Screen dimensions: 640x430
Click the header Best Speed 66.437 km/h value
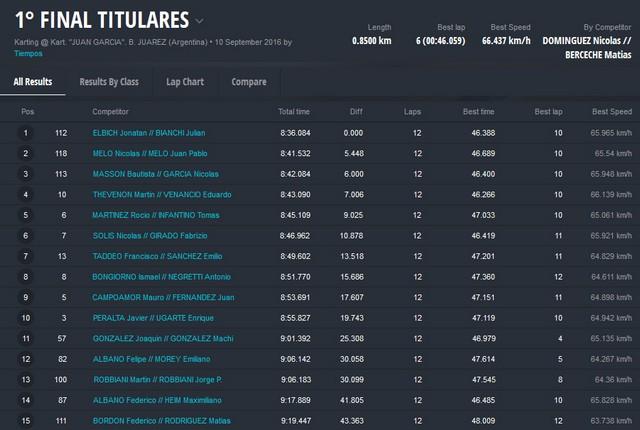pos(506,41)
